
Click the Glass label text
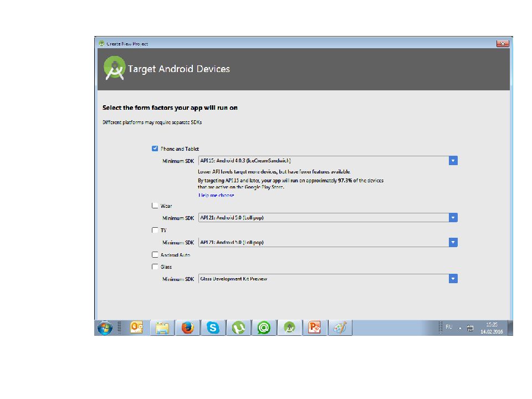166,267
